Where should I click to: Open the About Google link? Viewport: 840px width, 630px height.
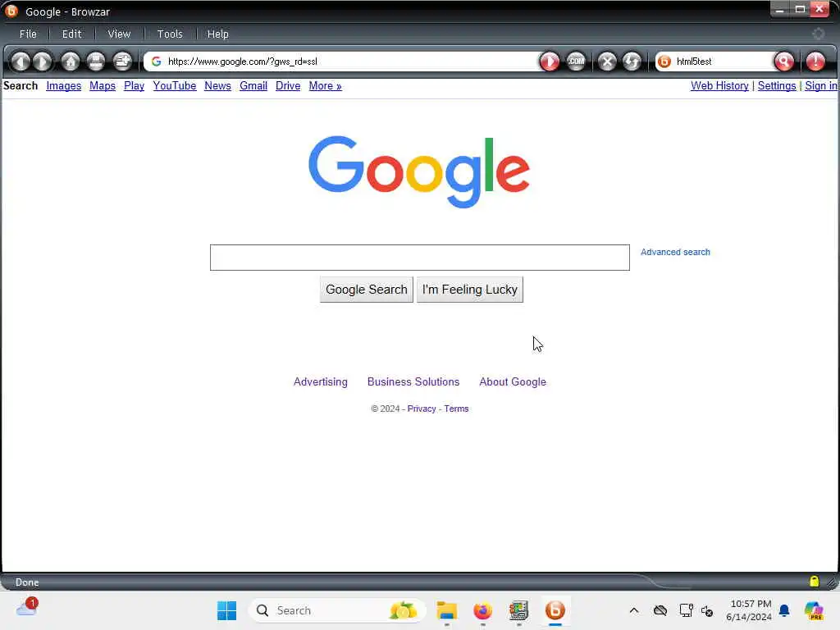coord(513,381)
